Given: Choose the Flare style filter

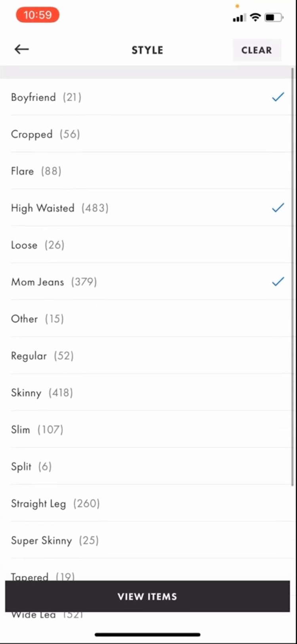Looking at the screenshot, I should (36, 171).
